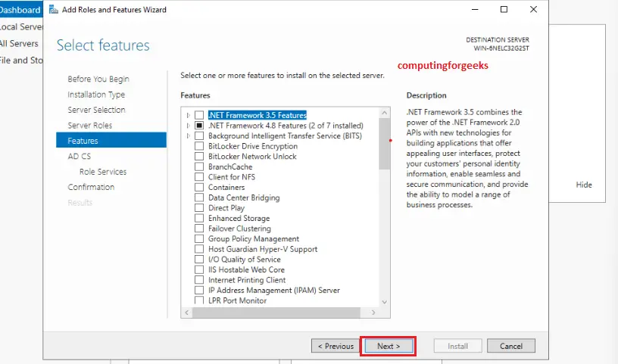Click the features list vertical scrollbar thumb
618x364 pixels.
coord(384,144)
